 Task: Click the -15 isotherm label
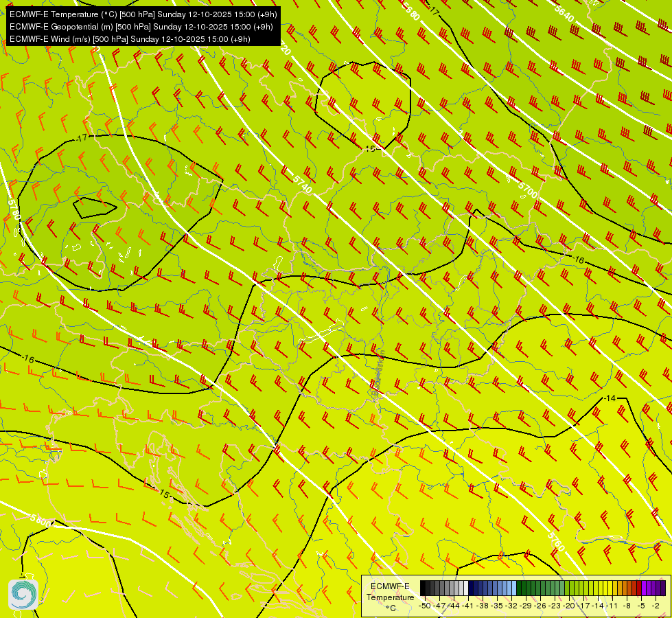pyautogui.click(x=164, y=494)
